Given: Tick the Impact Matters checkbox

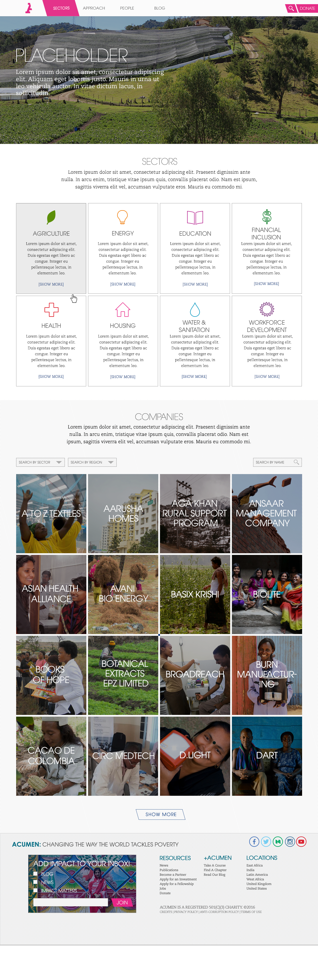Looking at the screenshot, I should pos(35,890).
